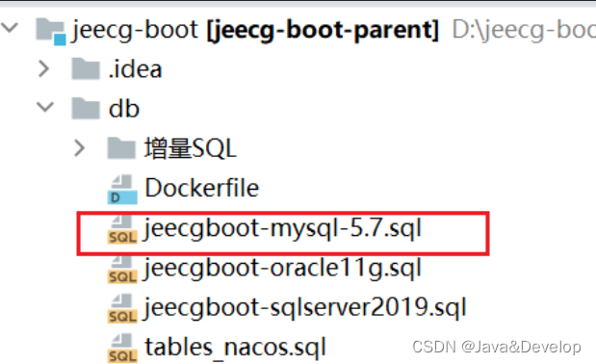
Task: Click the Dockerfile file icon
Action: (x=122, y=189)
